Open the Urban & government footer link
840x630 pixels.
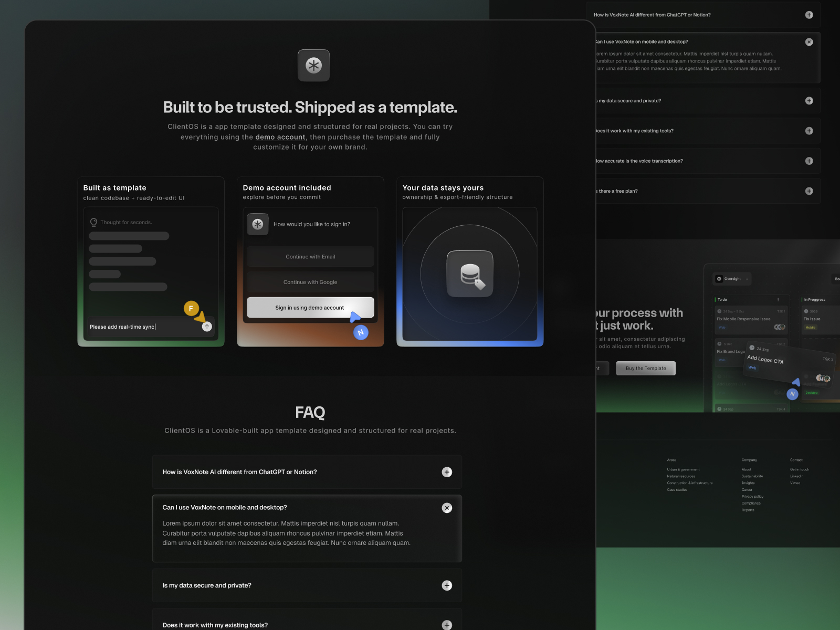[x=683, y=470]
